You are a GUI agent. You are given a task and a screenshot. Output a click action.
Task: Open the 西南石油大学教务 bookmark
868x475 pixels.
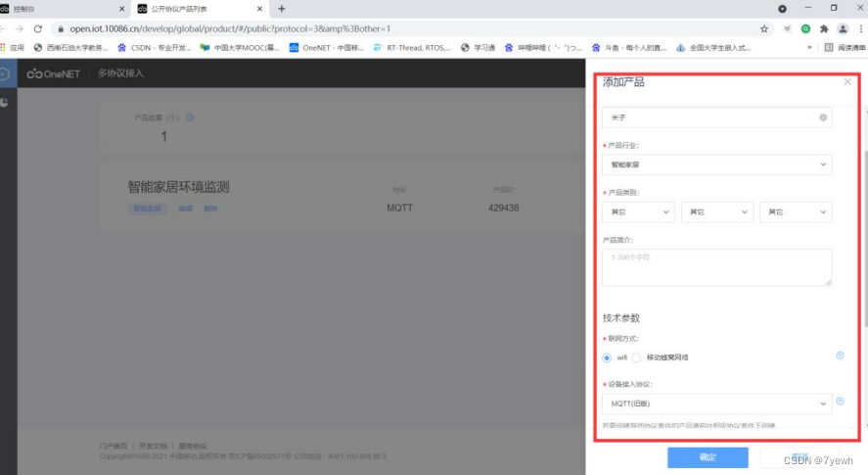[71, 48]
